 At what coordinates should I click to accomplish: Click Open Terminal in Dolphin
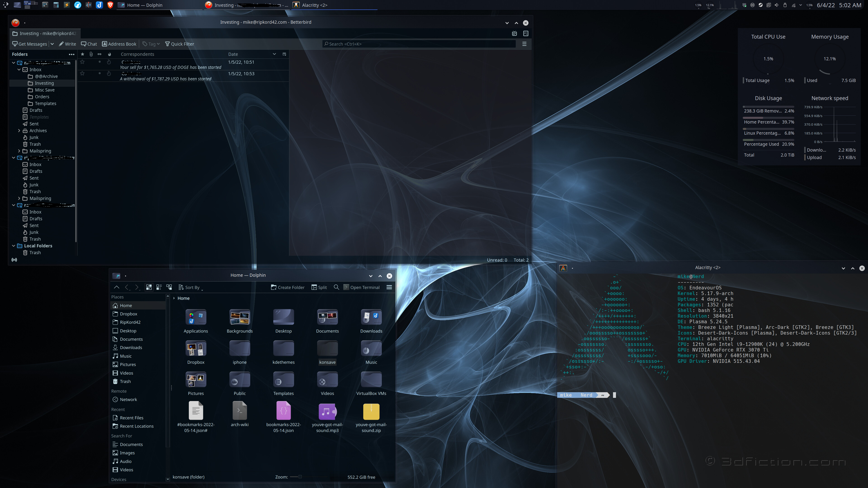(x=362, y=287)
